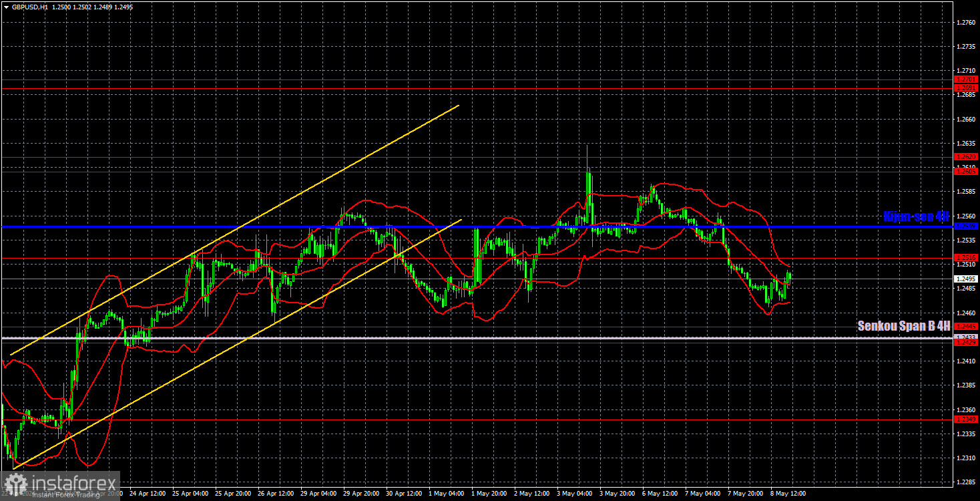Click the 7 May 04:00 time label
Screen dimensions: 980x501
(x=703, y=494)
